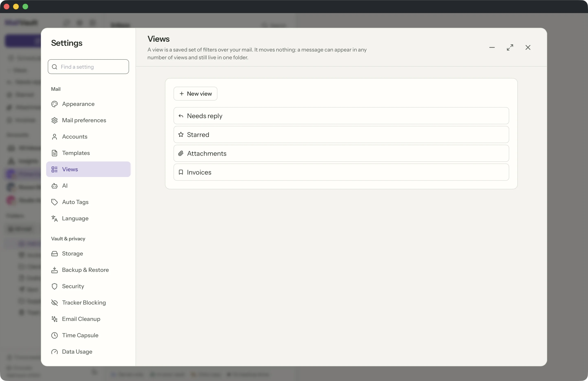588x381 pixels.
Task: Click the Mail preferences gear icon
Action: click(54, 120)
